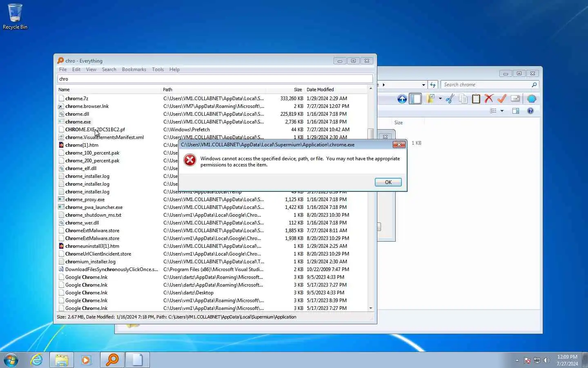The height and width of the screenshot is (368, 588).
Task: Select chrome_200_percent.pak result
Action: 92,161
